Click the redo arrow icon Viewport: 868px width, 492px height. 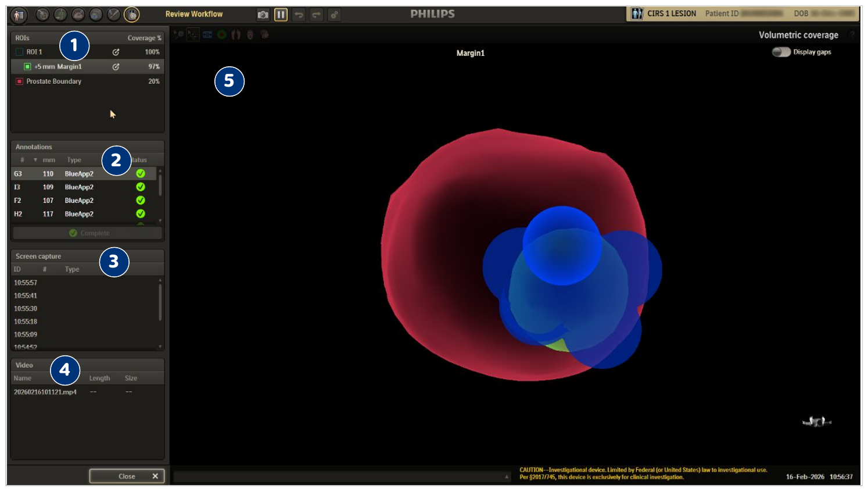tap(317, 15)
